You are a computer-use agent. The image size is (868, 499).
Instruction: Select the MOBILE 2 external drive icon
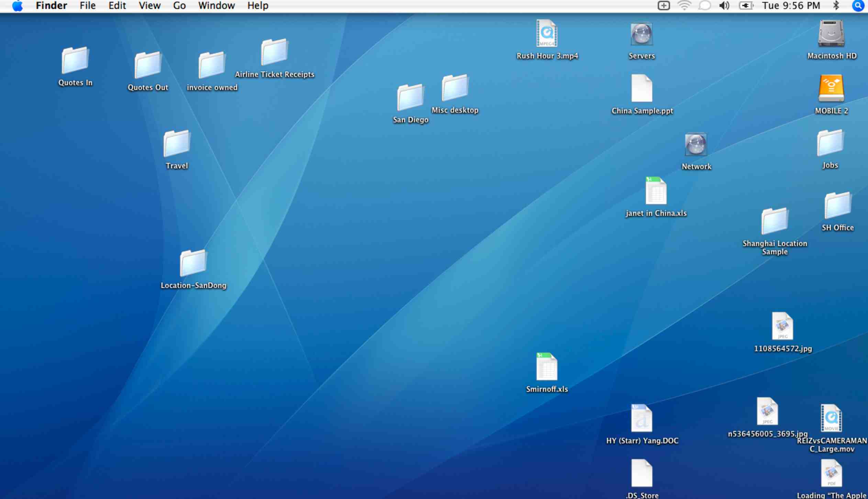831,88
